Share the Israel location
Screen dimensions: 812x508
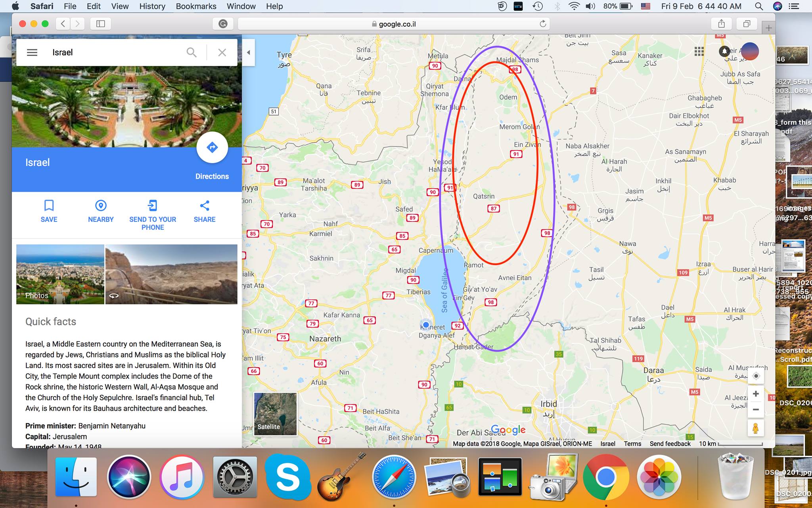pos(205,206)
